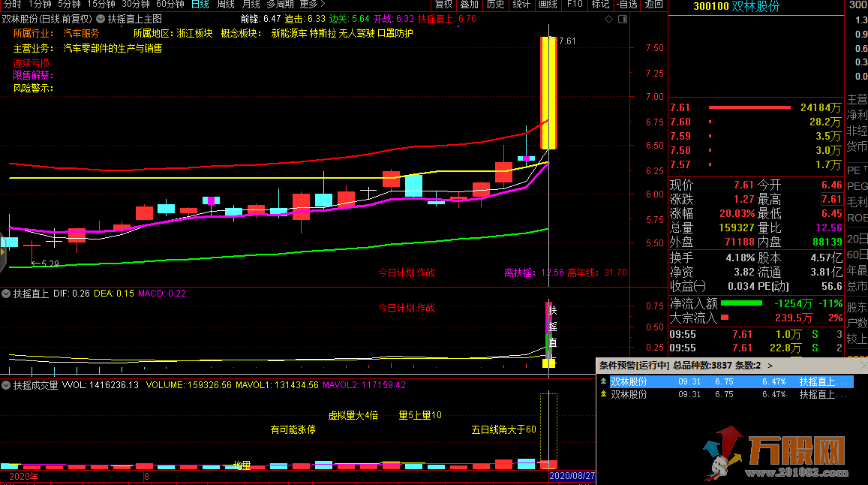Click the 特斯拉 concept label

[x=323, y=33]
